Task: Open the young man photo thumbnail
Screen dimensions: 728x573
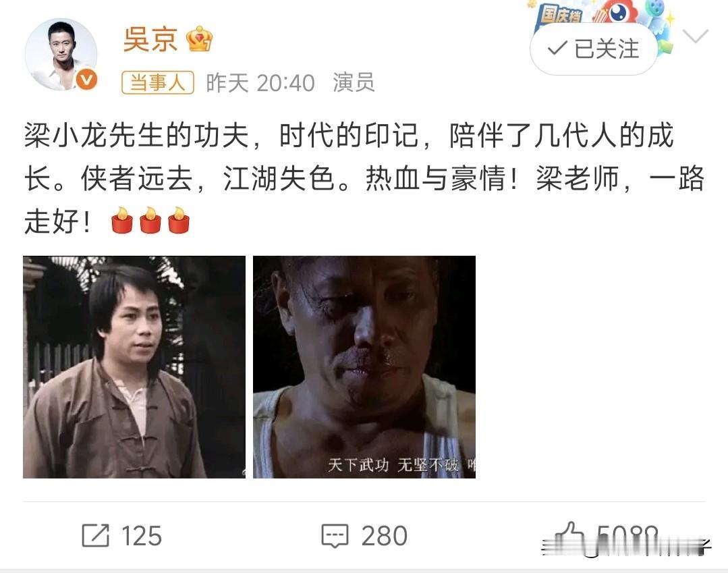Action: click(134, 367)
